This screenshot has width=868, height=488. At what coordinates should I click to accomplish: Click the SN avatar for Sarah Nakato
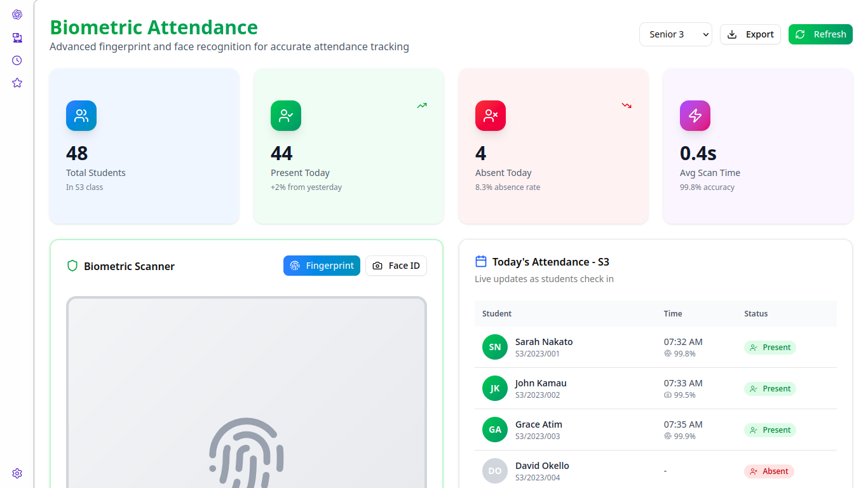(495, 347)
